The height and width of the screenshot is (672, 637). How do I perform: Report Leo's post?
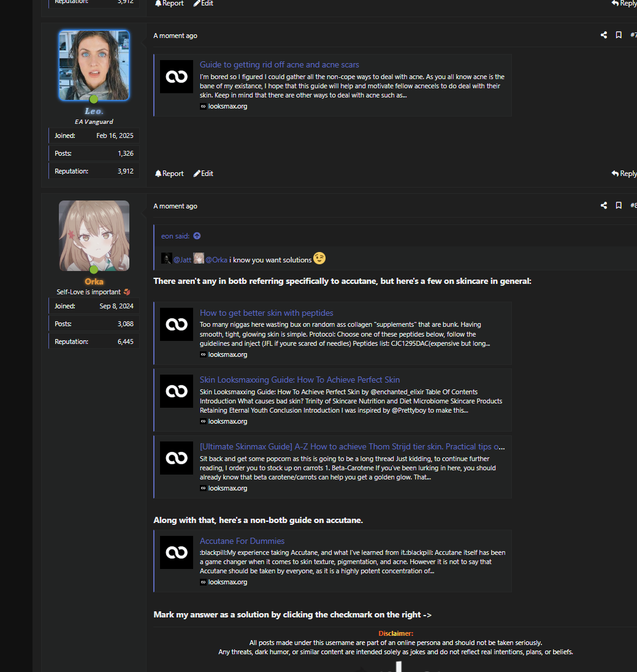click(169, 174)
